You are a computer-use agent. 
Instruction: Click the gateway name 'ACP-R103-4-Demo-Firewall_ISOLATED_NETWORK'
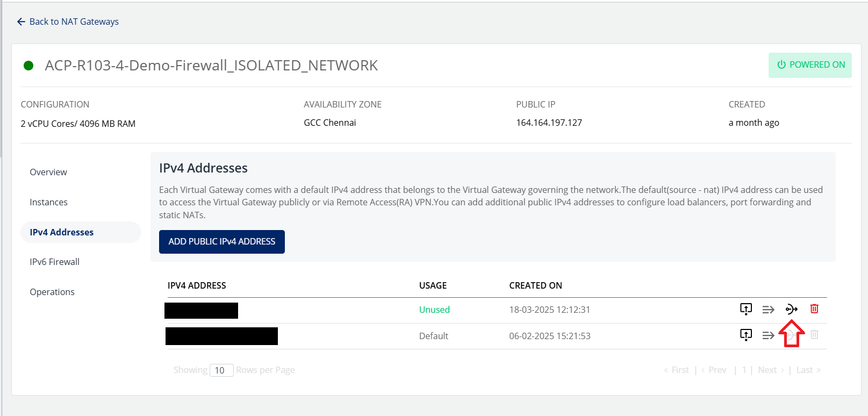[x=211, y=66]
